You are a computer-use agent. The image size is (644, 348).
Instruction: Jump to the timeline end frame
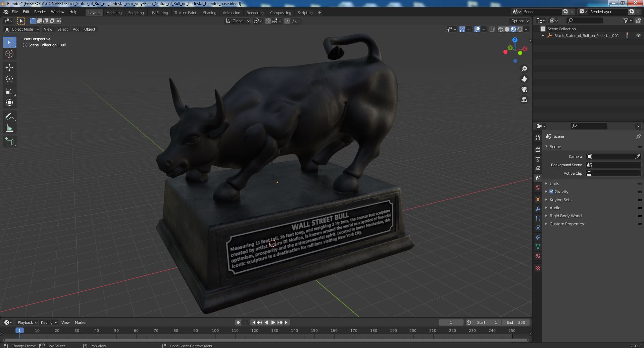[287, 322]
